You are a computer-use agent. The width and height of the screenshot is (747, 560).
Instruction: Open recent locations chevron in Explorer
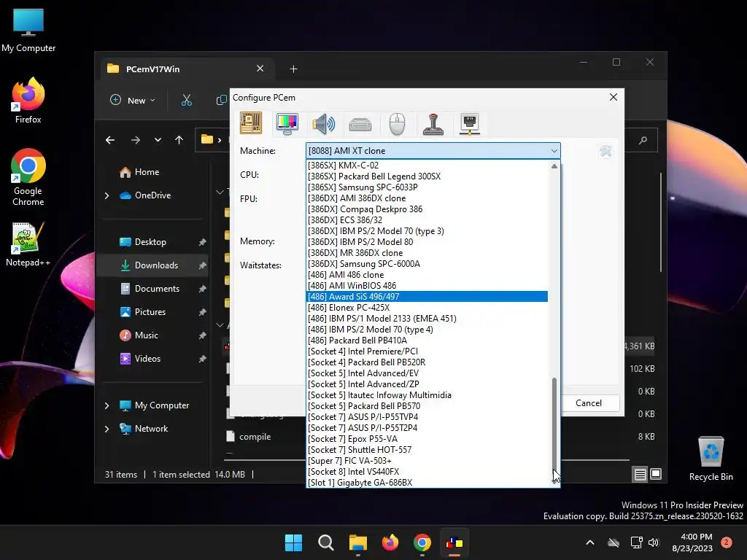coord(158,140)
